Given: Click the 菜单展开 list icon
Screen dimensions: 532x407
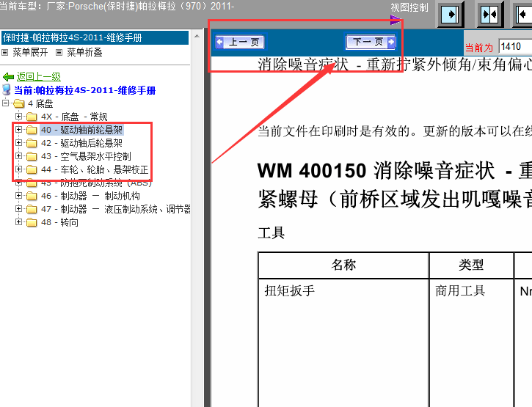Looking at the screenshot, I should coord(5,53).
